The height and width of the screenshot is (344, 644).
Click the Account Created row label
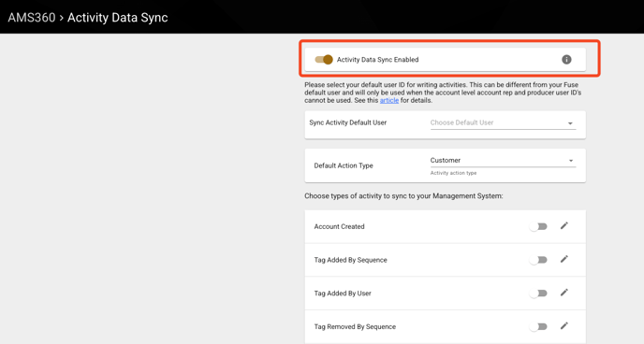point(339,226)
